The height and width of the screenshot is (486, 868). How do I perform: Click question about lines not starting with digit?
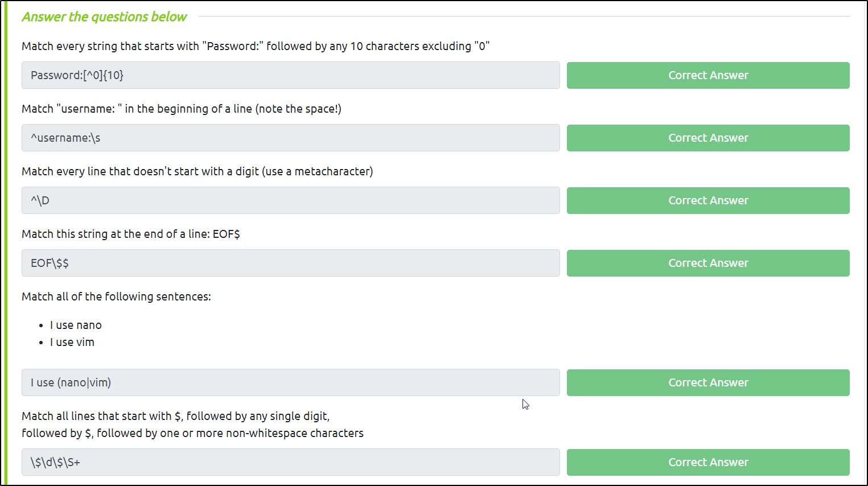[198, 171]
